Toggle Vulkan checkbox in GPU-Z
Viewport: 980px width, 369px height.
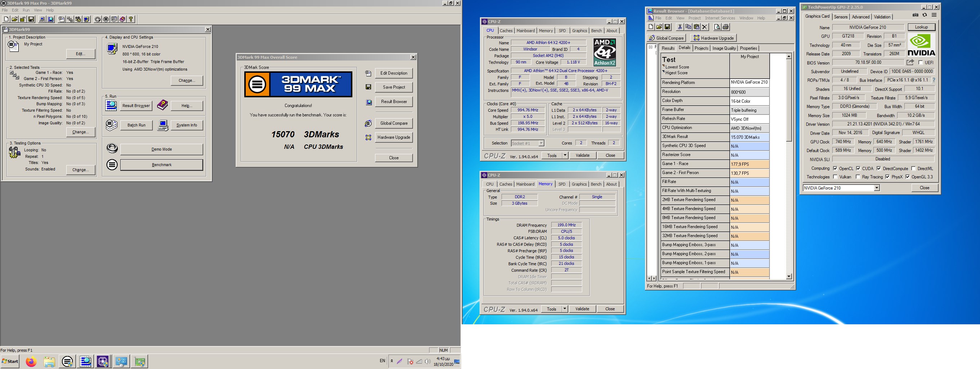pyautogui.click(x=835, y=177)
